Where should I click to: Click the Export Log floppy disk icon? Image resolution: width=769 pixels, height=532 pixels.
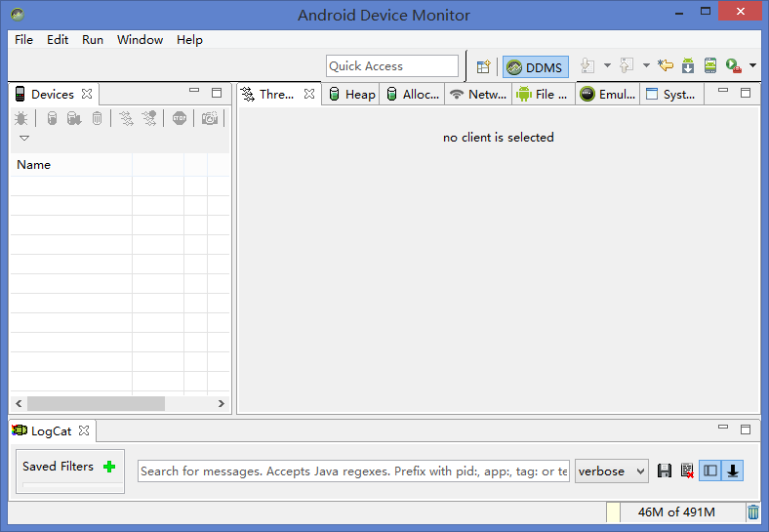click(665, 471)
